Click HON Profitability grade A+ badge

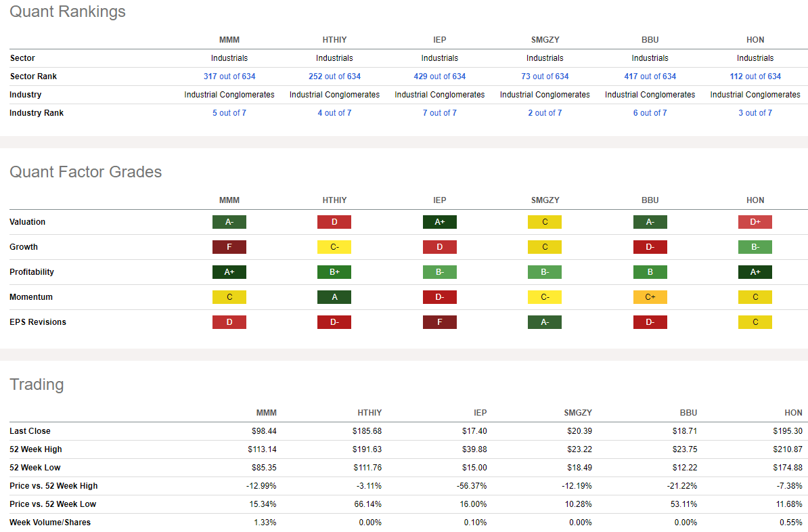[755, 272]
